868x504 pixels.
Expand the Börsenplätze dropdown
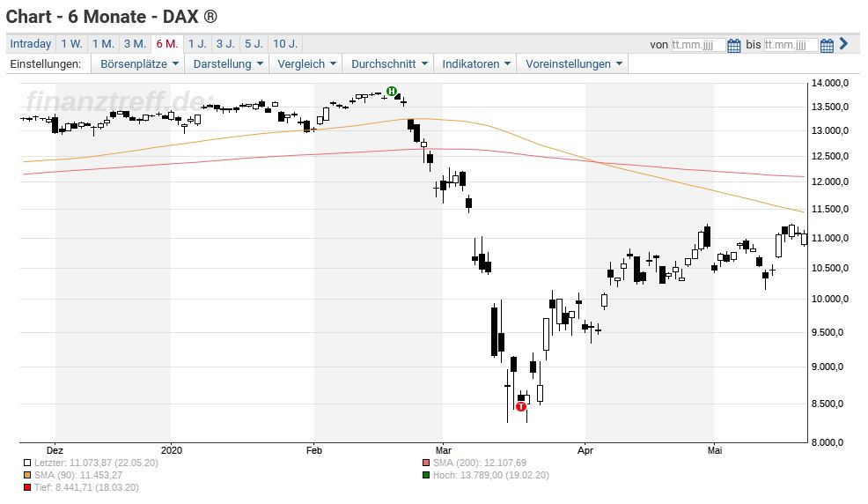[138, 63]
